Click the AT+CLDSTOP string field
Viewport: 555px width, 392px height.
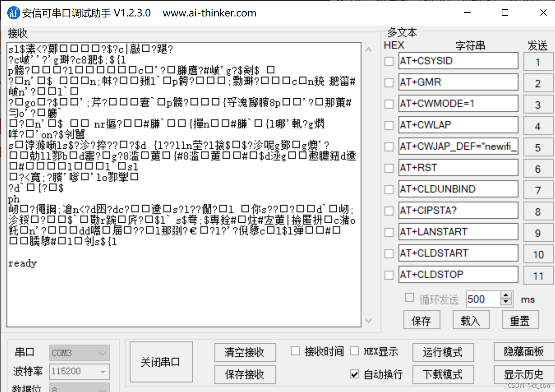(x=458, y=275)
